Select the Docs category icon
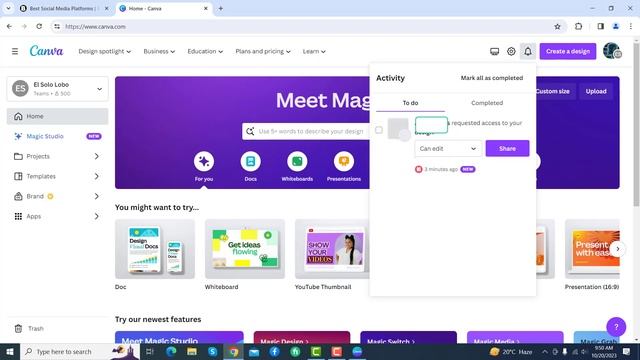The height and width of the screenshot is (360, 640). tap(251, 162)
